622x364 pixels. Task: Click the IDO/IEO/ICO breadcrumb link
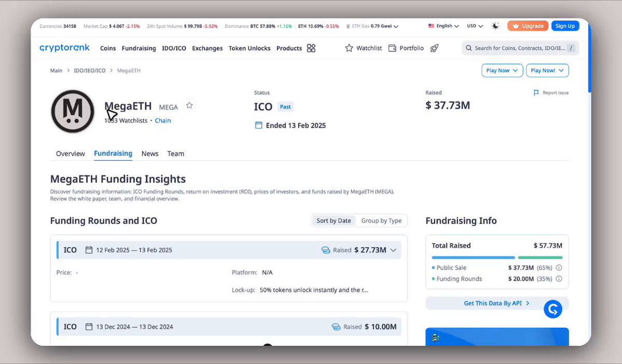(x=90, y=71)
